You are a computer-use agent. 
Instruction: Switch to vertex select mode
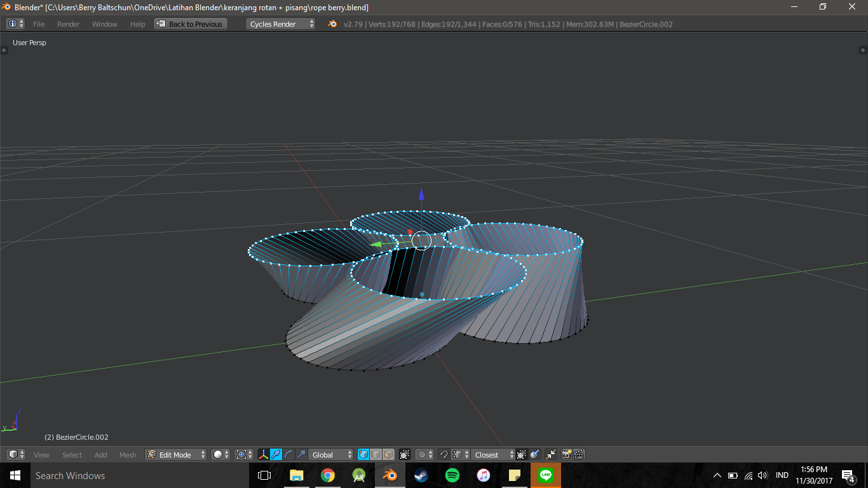click(363, 454)
